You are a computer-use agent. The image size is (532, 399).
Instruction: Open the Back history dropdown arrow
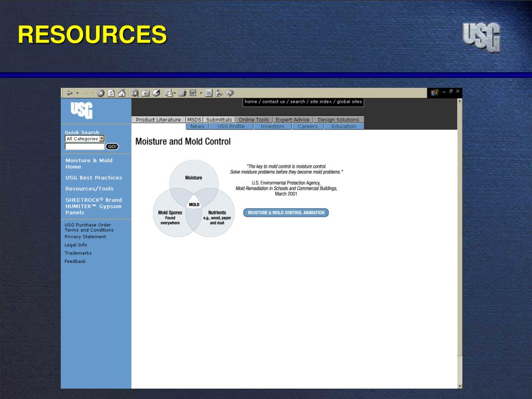point(77,93)
